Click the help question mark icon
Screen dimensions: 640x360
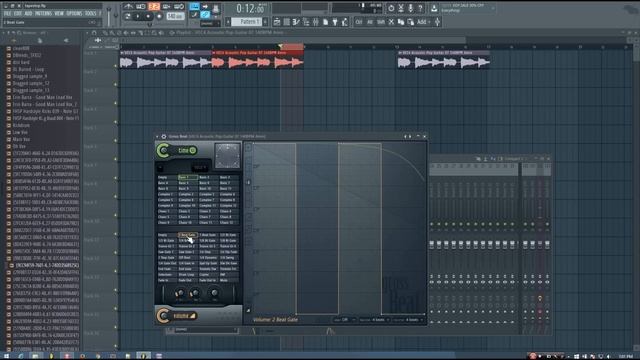click(x=420, y=8)
